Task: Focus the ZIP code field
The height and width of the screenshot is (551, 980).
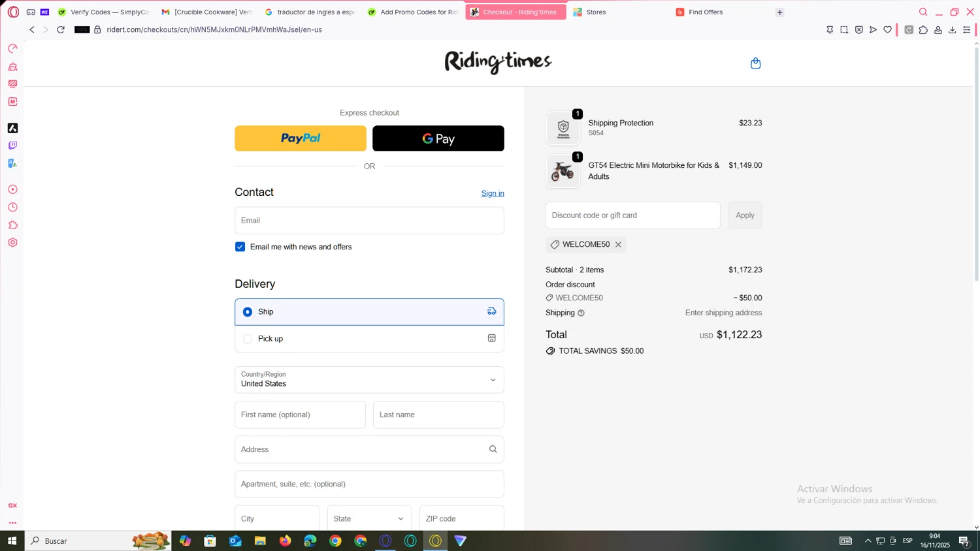Action: (x=462, y=518)
